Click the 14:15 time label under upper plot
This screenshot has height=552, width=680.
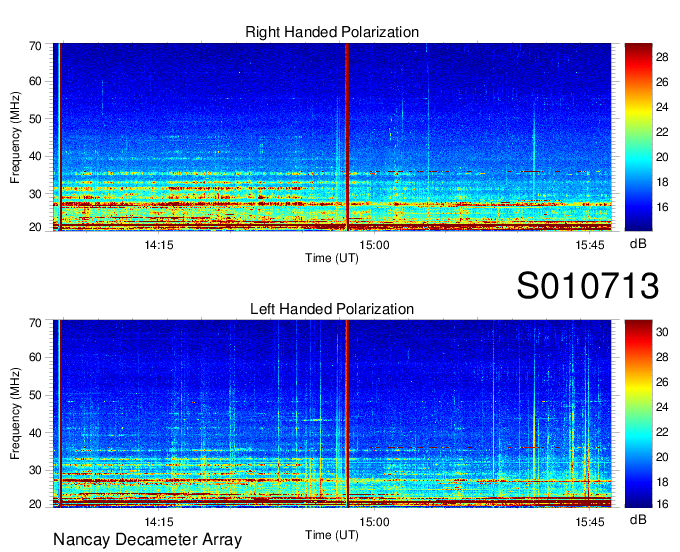(159, 245)
